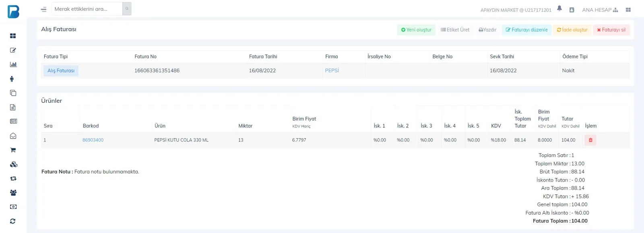The image size is (644, 233).
Task: Delete the PEPSİ KUTU COLA row with trash icon
Action: click(x=590, y=140)
